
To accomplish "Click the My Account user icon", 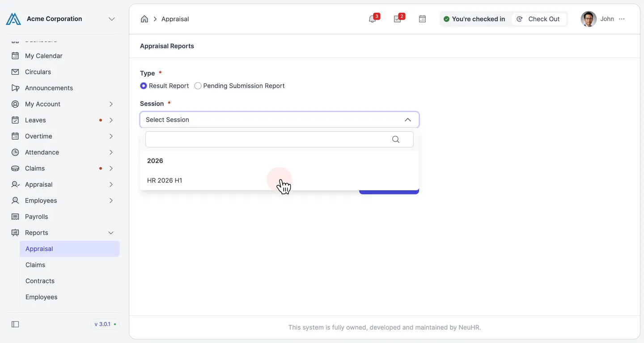I will coord(15,104).
